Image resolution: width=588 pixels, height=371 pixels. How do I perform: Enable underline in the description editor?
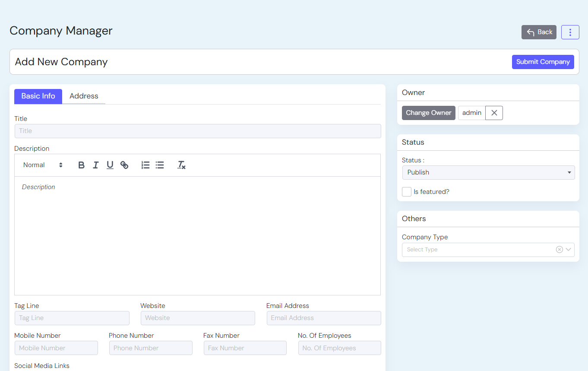(x=110, y=165)
